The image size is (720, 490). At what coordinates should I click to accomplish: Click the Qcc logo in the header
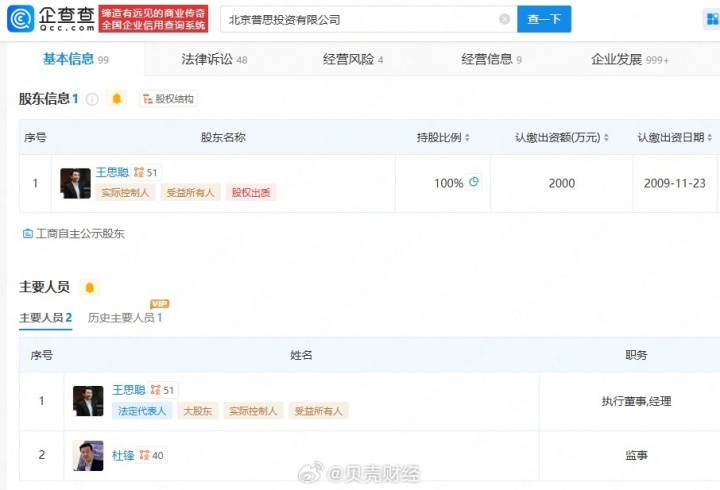pyautogui.click(x=54, y=19)
